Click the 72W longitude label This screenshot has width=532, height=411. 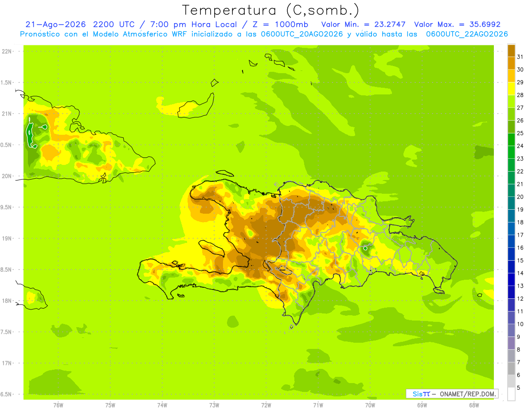(x=266, y=405)
